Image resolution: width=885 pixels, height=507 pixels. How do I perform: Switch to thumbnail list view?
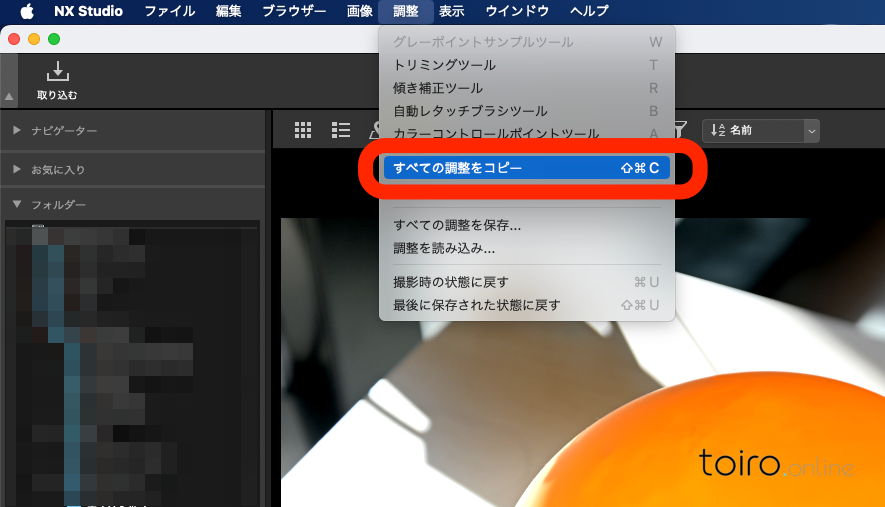(x=341, y=130)
